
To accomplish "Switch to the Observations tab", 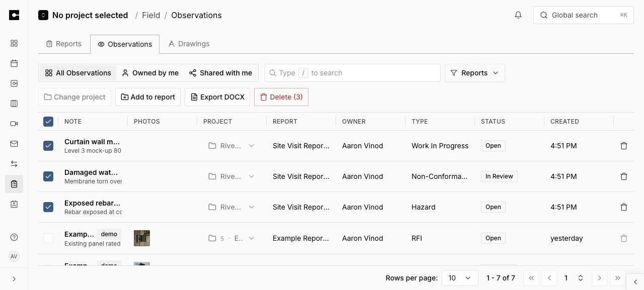I will (x=125, y=44).
